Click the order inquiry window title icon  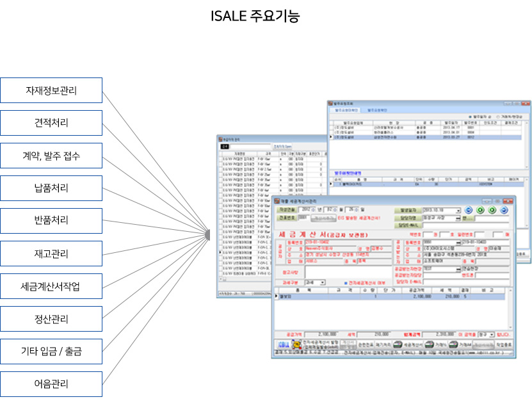(331, 103)
